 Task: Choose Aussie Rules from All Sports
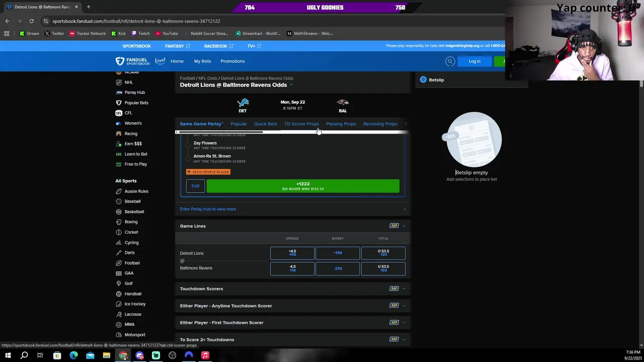point(136,192)
